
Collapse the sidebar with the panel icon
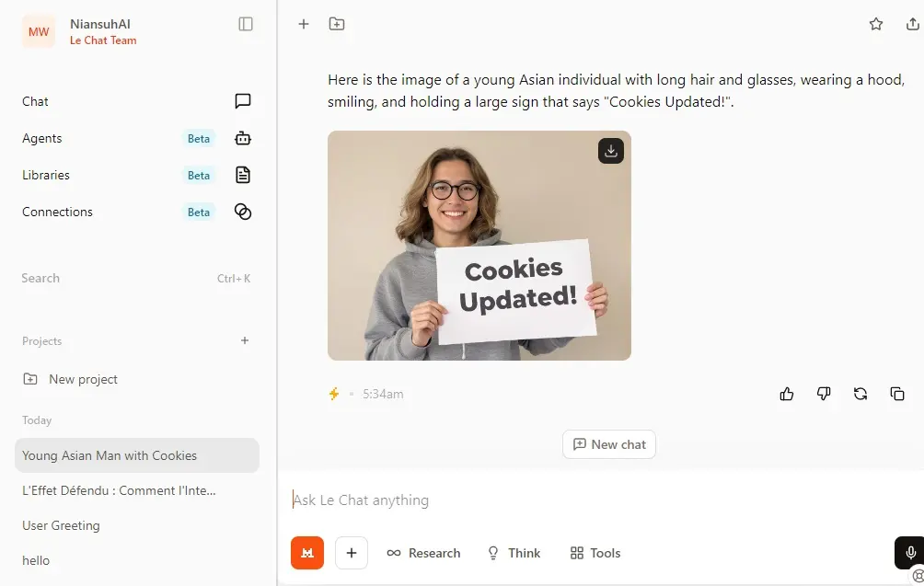(x=246, y=24)
